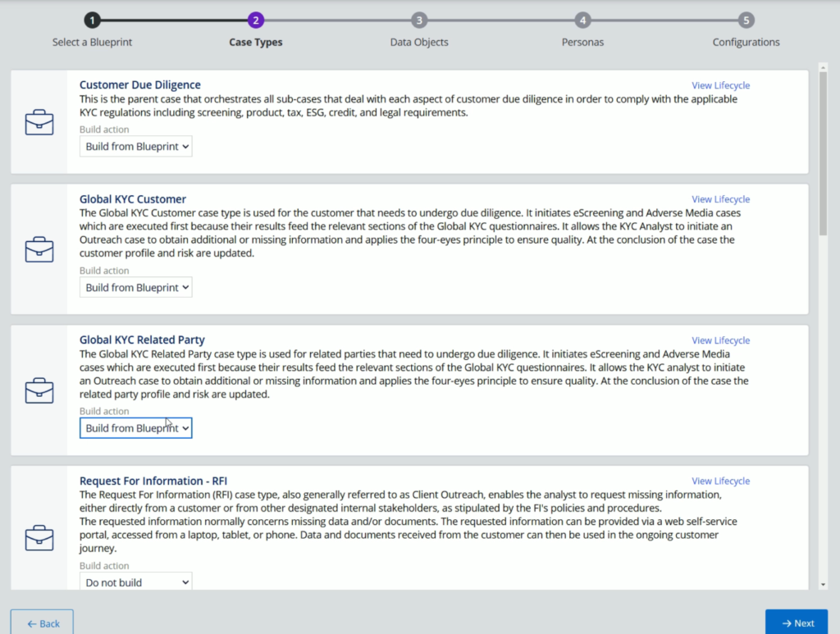Jump to the Data Objects step label
This screenshot has width=840, height=634.
pyautogui.click(x=419, y=43)
